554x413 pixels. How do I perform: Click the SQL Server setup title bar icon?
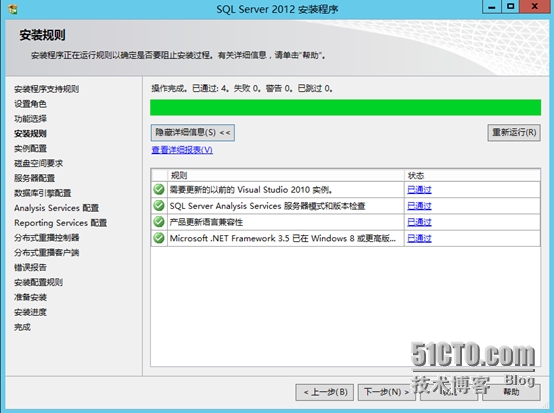13,9
